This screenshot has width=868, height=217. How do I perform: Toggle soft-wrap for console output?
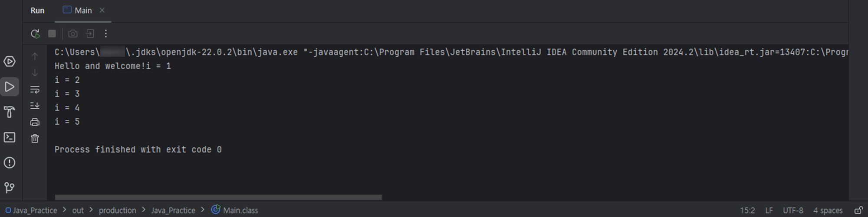(x=35, y=90)
